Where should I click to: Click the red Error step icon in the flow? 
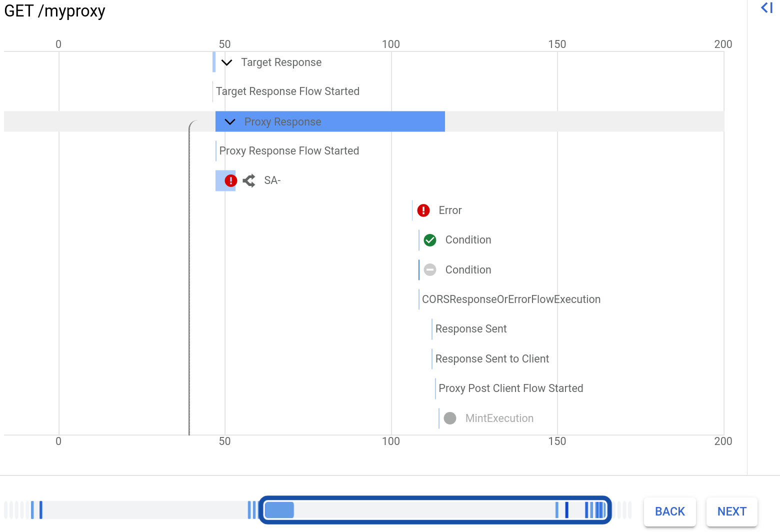coord(423,210)
